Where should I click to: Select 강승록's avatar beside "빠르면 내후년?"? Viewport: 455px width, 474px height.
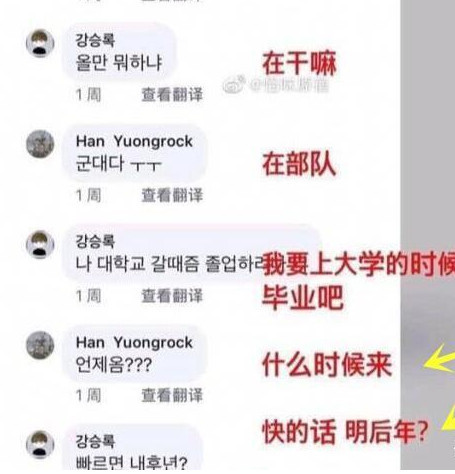40,445
